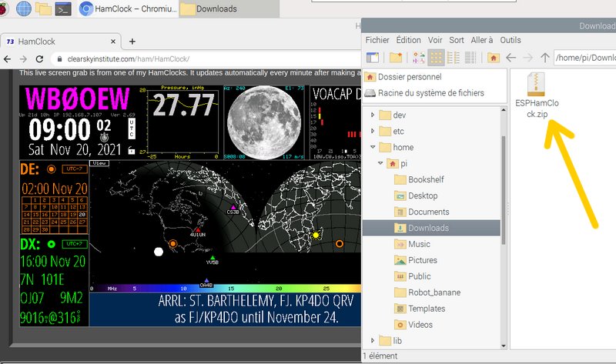Screen dimensions: 616x364
Task: Click the folder tree vertical scrollbar
Action: pos(504,190)
